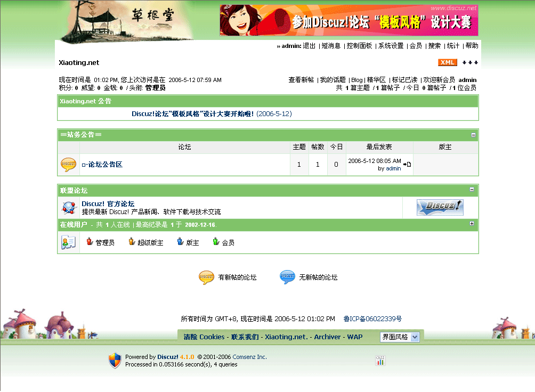Open 控制面板 control panel
Screen dimensions: 535x392
point(359,46)
